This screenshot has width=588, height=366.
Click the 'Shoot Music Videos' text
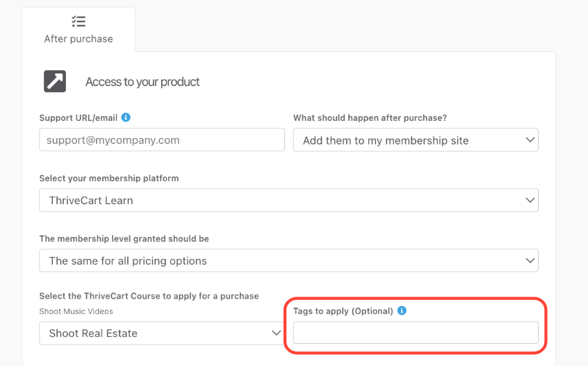76,311
